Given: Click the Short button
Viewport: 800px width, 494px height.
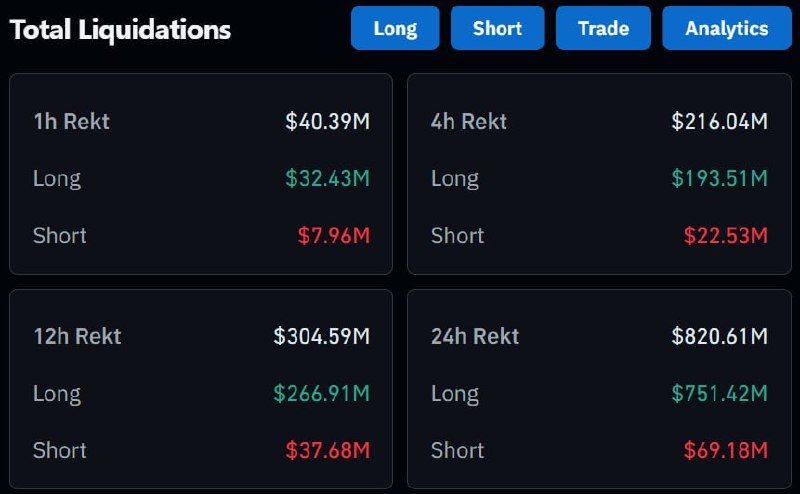Looking at the screenshot, I should coord(497,28).
